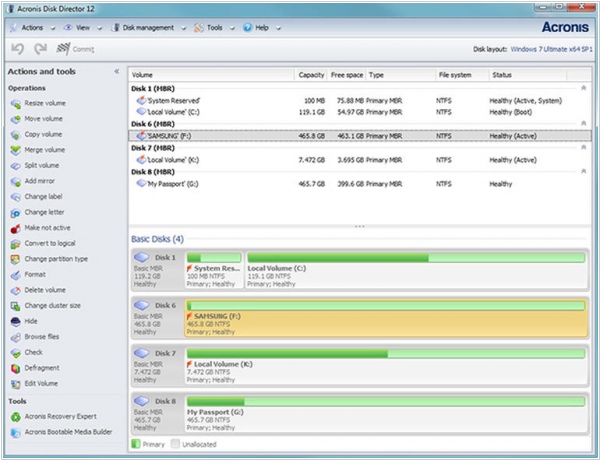
Task: Click the Change letter icon
Action: click(16, 213)
